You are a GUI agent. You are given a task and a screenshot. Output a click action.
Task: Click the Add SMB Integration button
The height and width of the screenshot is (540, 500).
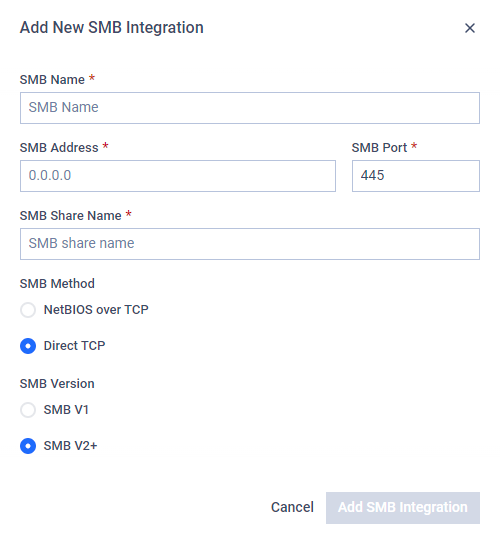point(403,508)
